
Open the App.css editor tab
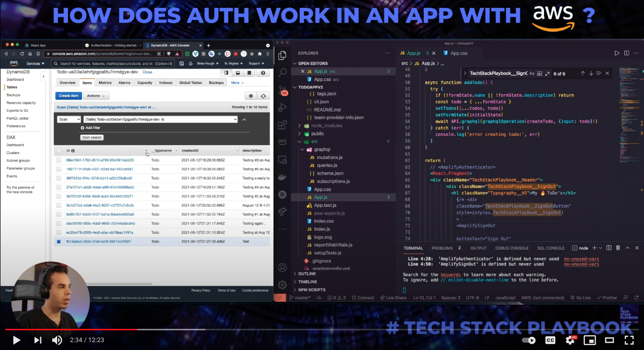pos(458,53)
